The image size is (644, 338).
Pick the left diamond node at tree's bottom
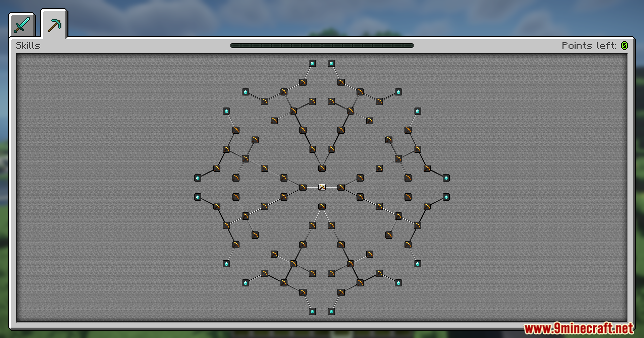312,312
